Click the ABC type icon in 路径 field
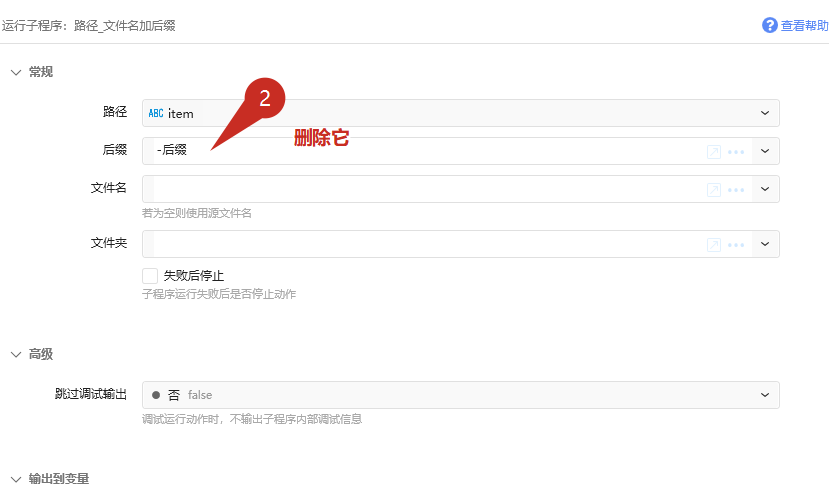The width and height of the screenshot is (829, 487). [x=156, y=113]
